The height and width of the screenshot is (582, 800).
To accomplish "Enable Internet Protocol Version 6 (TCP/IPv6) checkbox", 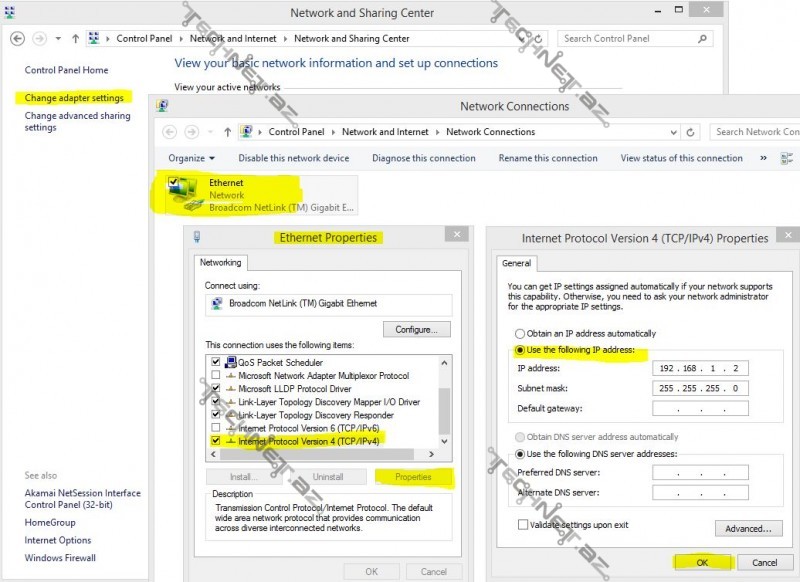I will [x=214, y=427].
